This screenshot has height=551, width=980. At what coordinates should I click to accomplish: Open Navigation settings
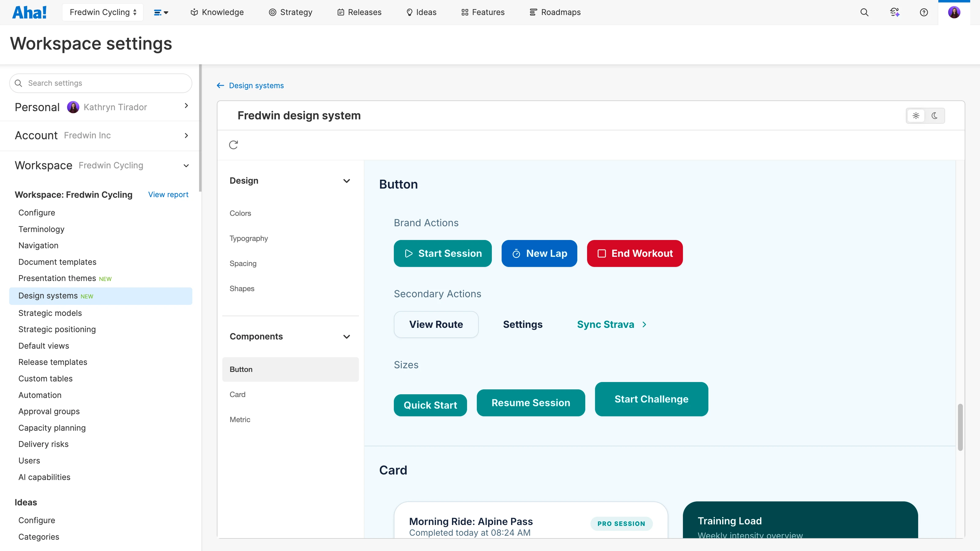pos(38,246)
